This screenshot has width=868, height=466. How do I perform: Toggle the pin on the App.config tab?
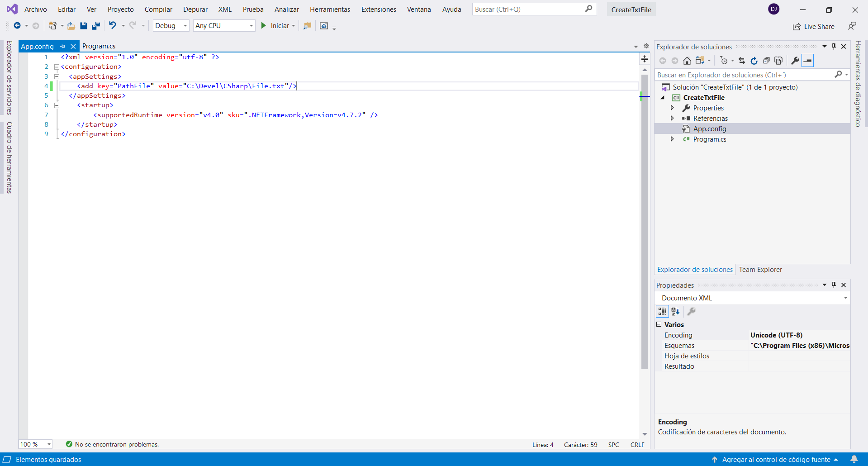tap(63, 46)
